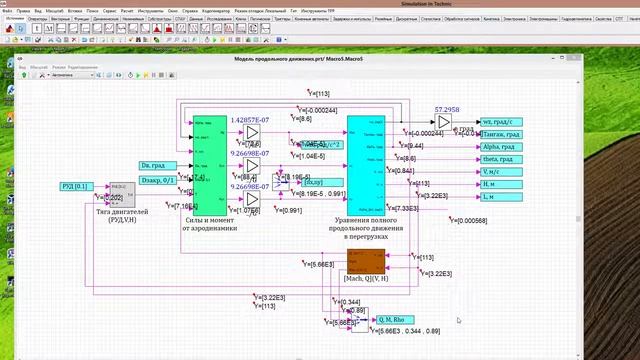Start simulation with Macro5 green play button
Screen dimensions: 640x360
(x=138, y=75)
